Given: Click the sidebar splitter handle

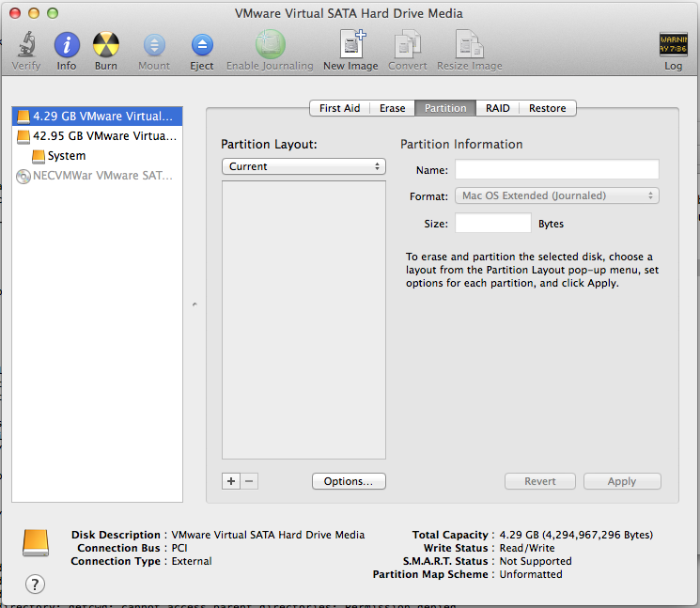Looking at the screenshot, I should click(194, 304).
